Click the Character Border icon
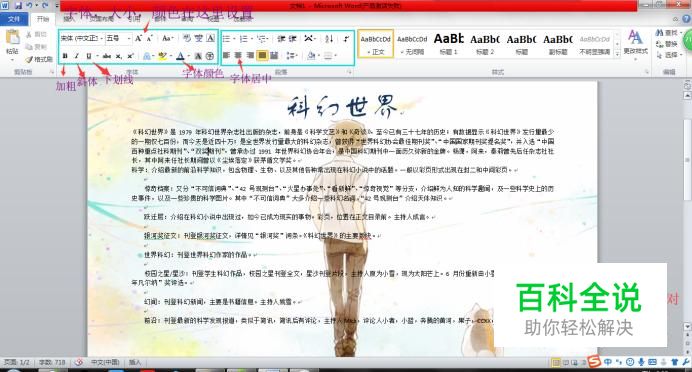Screen dimensions: 692x372 [x=211, y=39]
